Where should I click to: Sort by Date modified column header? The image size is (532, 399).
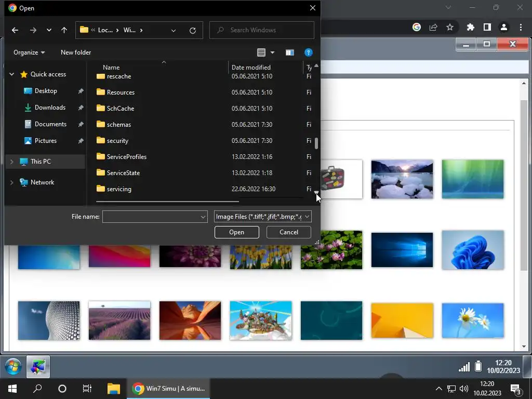pyautogui.click(x=251, y=67)
